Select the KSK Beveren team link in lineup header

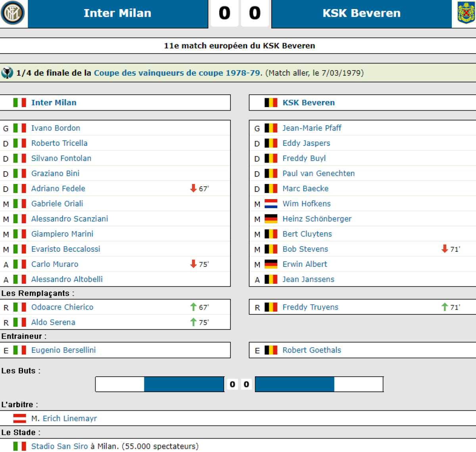(308, 103)
